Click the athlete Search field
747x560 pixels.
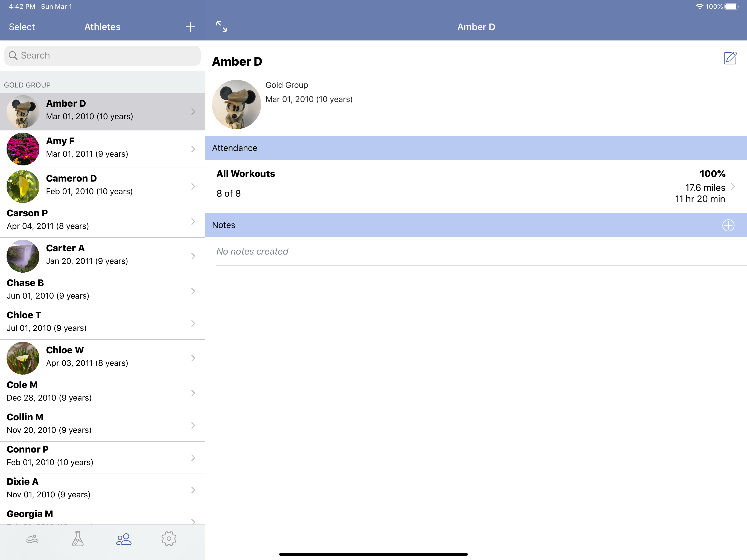click(x=102, y=56)
